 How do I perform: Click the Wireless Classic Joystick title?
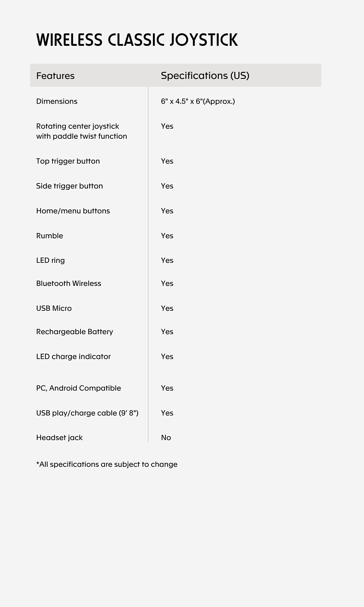point(137,40)
